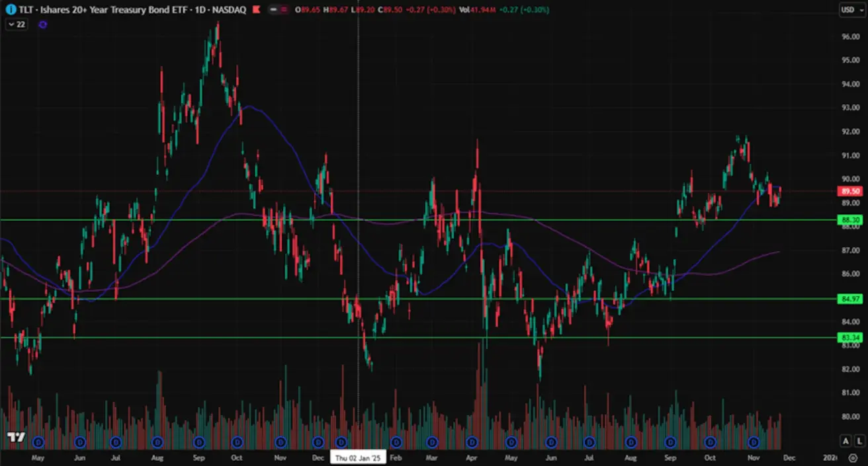The image size is (868, 466).
Task: Click the TLT symbol info icon
Action: (11, 10)
